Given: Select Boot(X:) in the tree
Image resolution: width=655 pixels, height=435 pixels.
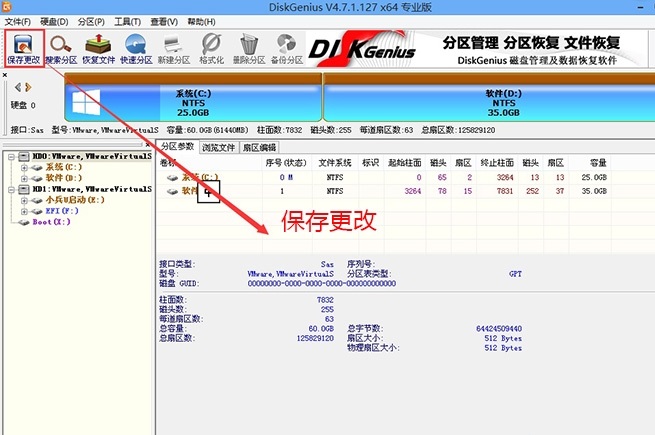Looking at the screenshot, I should point(52,222).
